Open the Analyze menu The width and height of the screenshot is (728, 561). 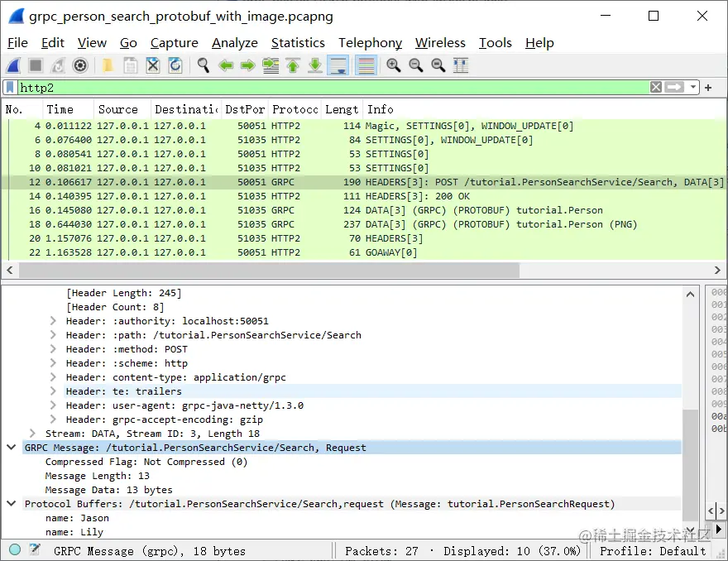coord(234,43)
